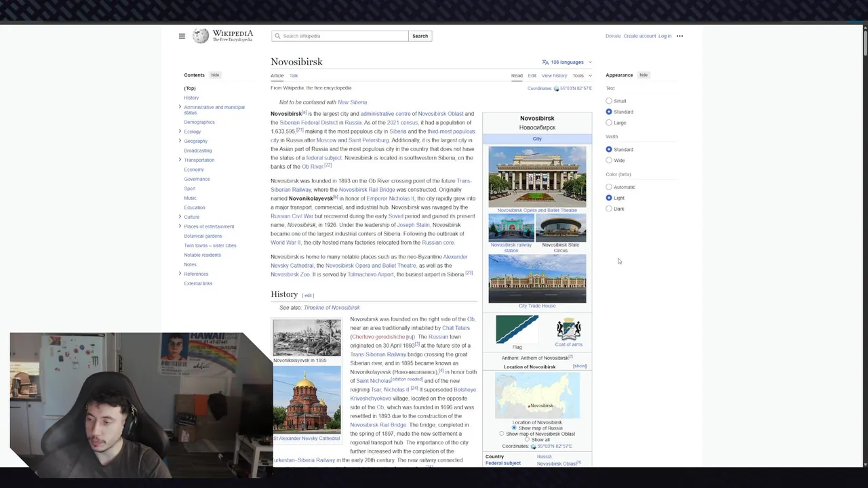Jump to Twin towns – sister cities

point(210,245)
